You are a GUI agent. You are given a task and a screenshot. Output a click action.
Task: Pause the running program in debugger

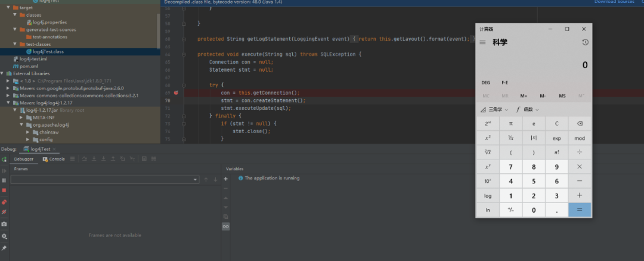pos(4,180)
